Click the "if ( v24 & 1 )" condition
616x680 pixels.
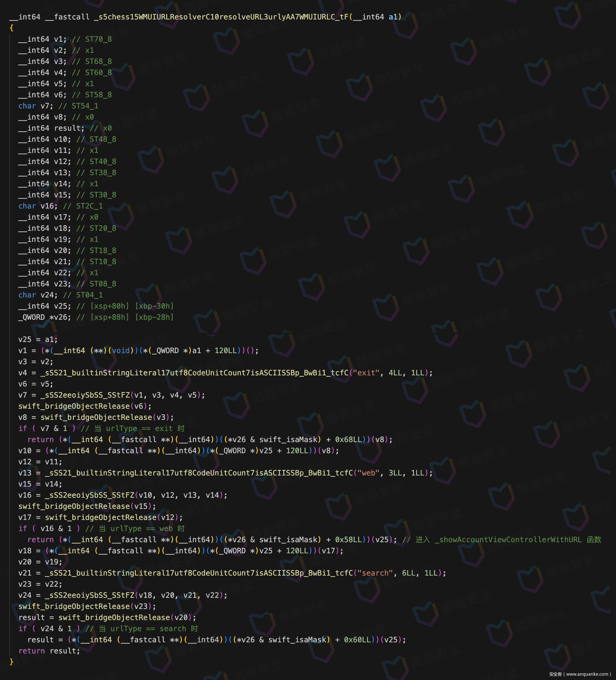[49, 629]
